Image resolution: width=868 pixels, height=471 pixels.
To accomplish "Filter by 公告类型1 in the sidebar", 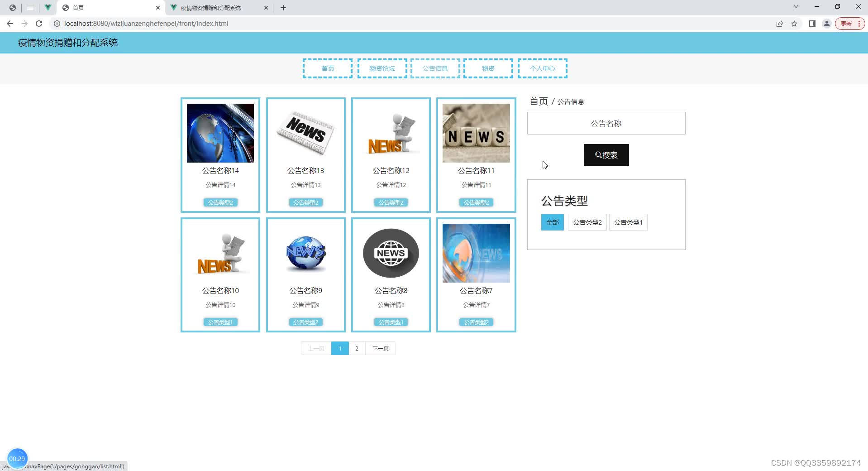I will click(x=628, y=222).
